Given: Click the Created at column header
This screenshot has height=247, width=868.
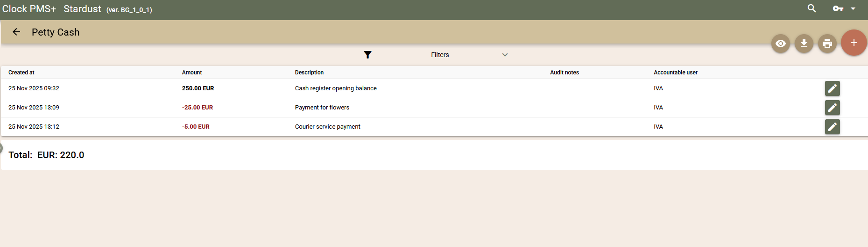Looking at the screenshot, I should click(21, 73).
